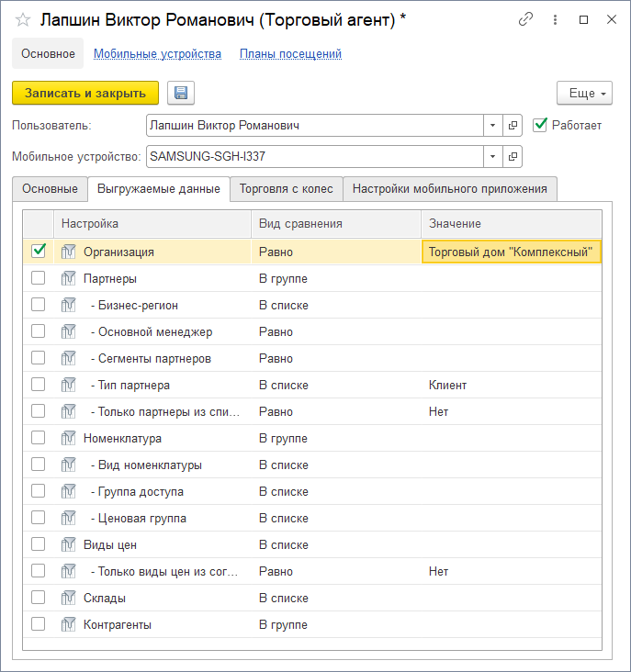This screenshot has height=672, width=631.
Task: Toggle the Работает checkbox
Action: pos(540,125)
